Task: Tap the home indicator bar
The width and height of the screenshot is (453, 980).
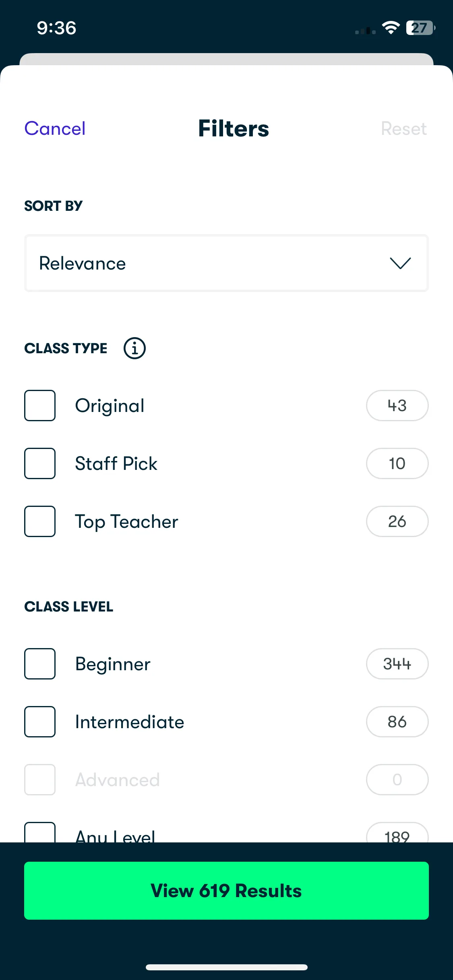Action: pyautogui.click(x=227, y=967)
